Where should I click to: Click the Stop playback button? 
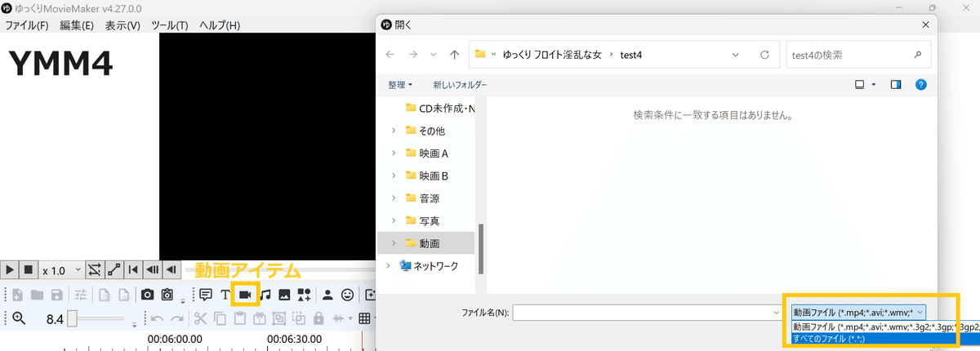pyautogui.click(x=29, y=269)
